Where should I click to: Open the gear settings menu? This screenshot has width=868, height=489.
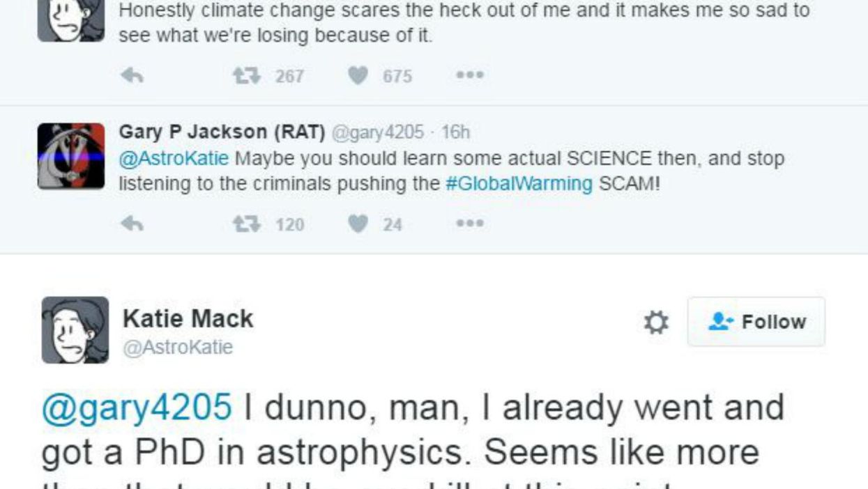click(655, 322)
